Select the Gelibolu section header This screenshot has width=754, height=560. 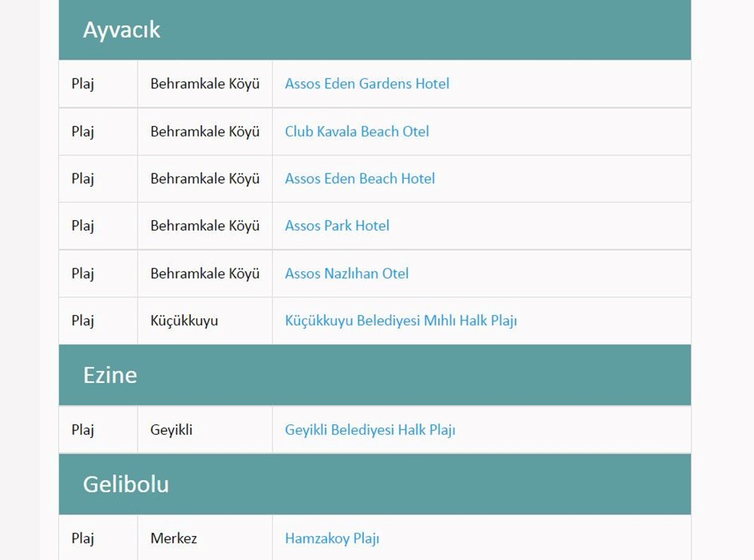click(x=126, y=485)
